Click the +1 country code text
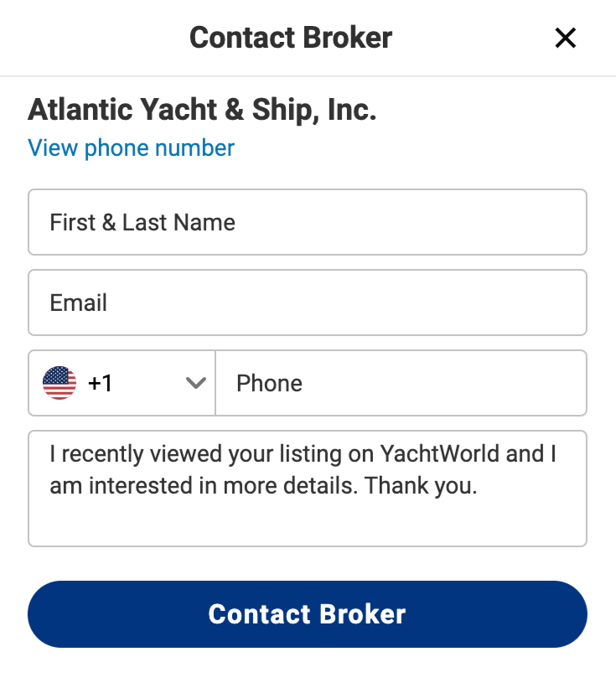 [101, 383]
